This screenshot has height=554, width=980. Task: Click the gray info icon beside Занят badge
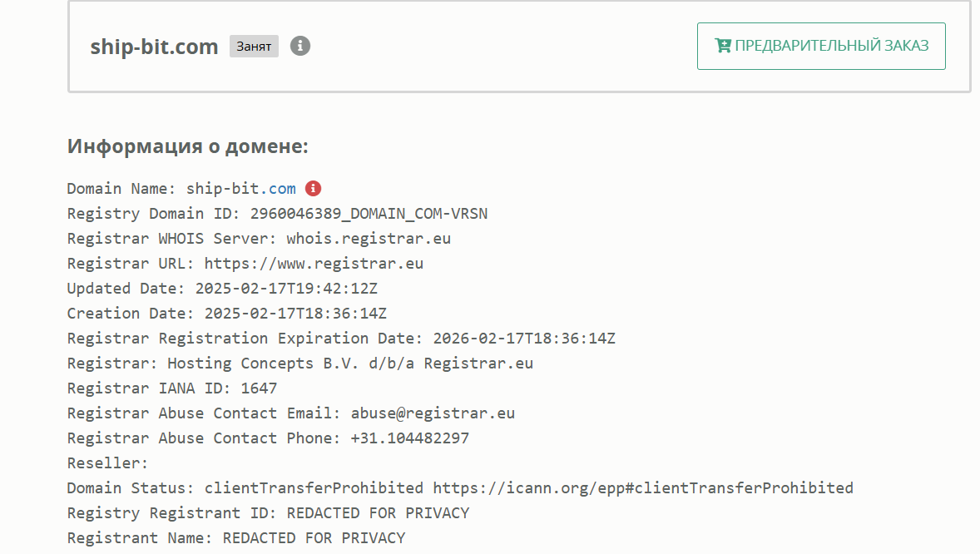click(x=300, y=46)
